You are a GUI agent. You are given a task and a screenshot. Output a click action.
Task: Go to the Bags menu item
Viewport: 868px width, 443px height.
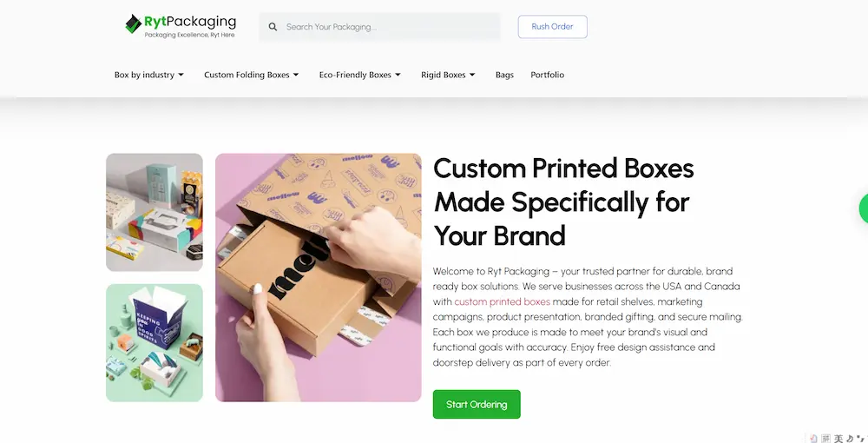pyautogui.click(x=504, y=75)
